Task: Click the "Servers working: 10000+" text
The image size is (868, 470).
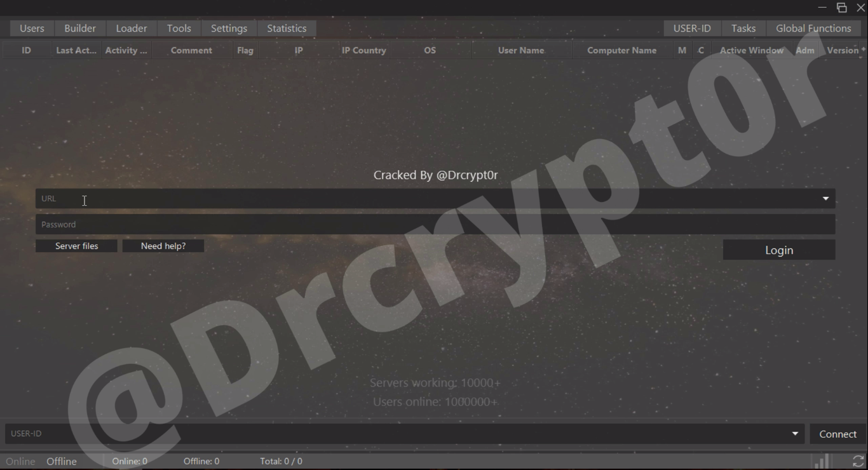Action: [x=435, y=383]
